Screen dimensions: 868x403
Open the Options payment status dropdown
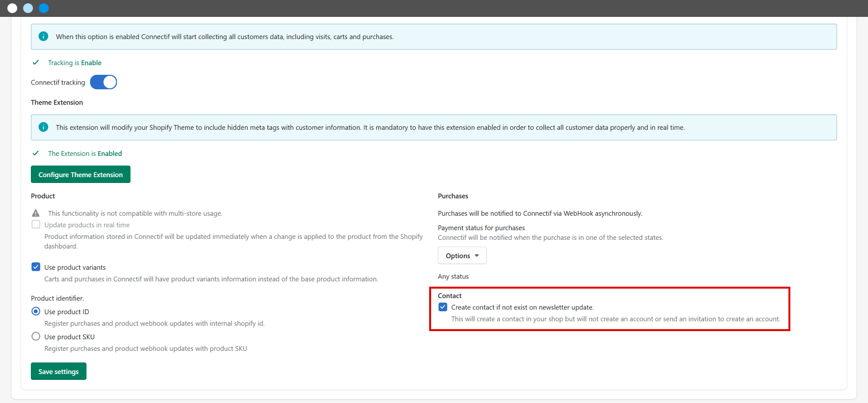[462, 255]
